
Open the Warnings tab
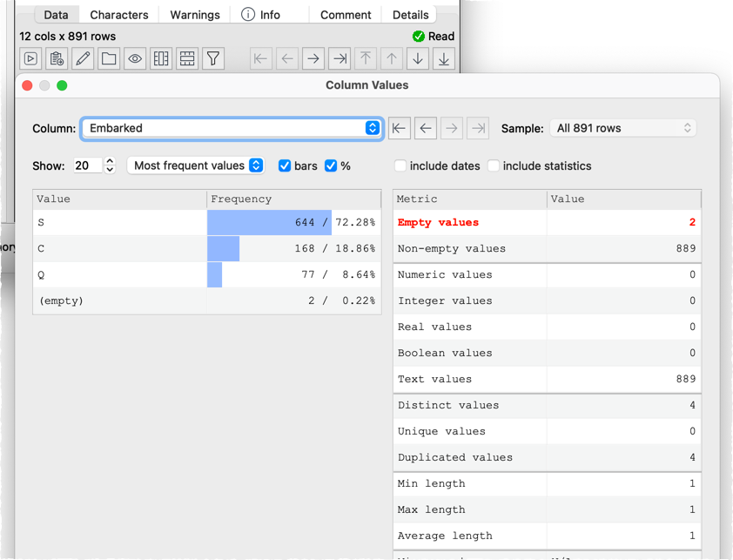(194, 14)
